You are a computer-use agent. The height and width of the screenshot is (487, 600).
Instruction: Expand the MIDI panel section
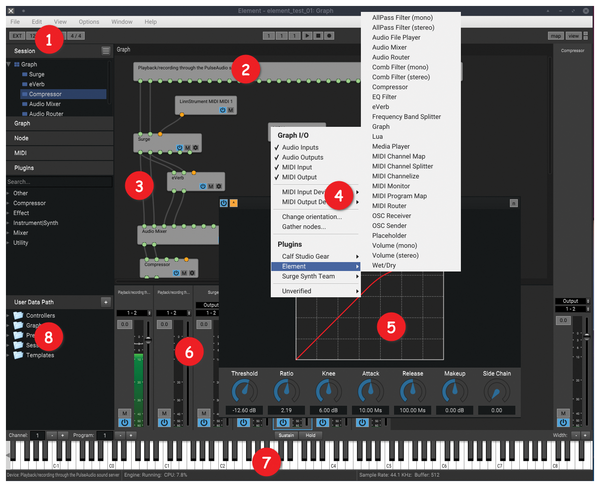click(59, 153)
